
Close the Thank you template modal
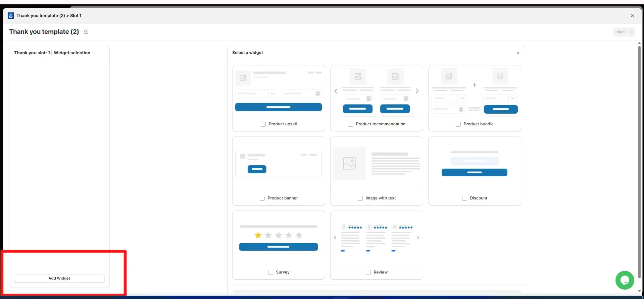pos(632,16)
